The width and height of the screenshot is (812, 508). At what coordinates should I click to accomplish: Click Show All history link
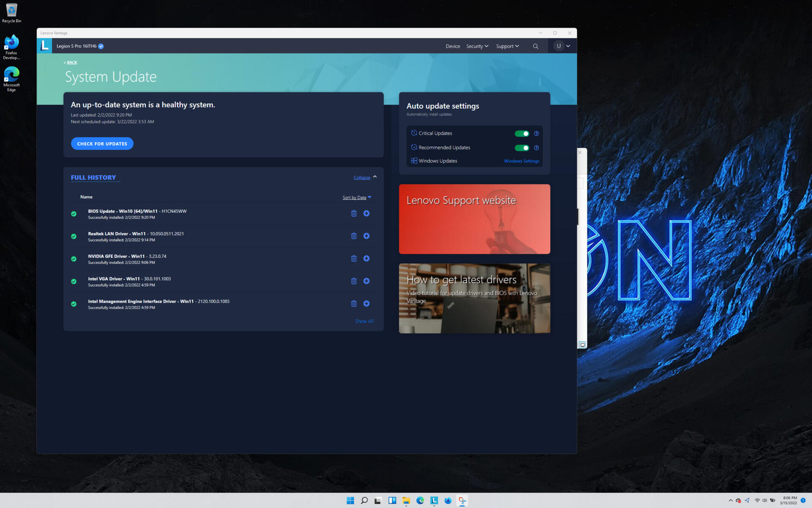pos(364,321)
